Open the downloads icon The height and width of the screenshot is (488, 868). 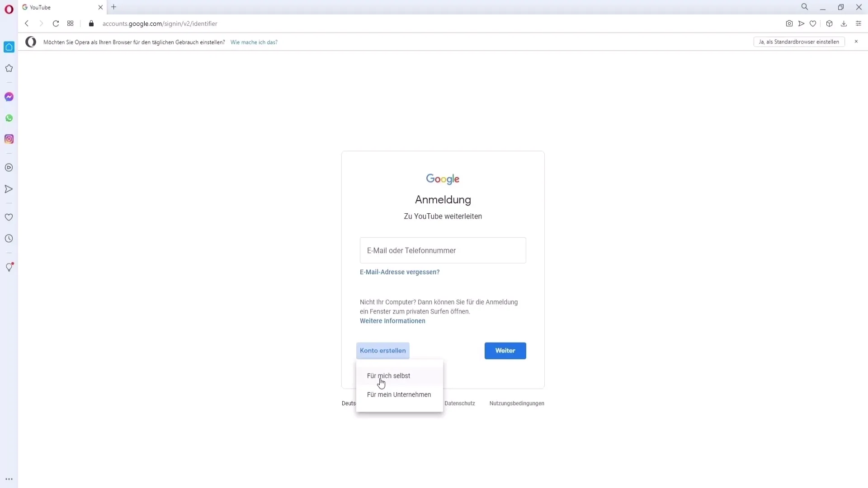pyautogui.click(x=844, y=23)
